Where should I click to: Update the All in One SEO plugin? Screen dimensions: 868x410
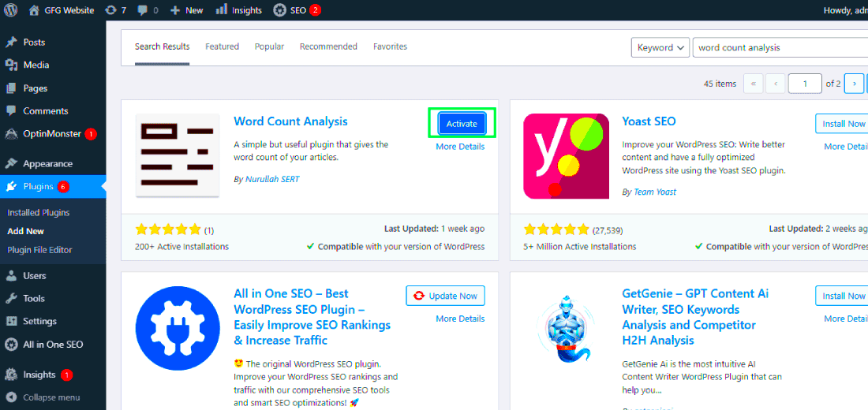coord(445,296)
